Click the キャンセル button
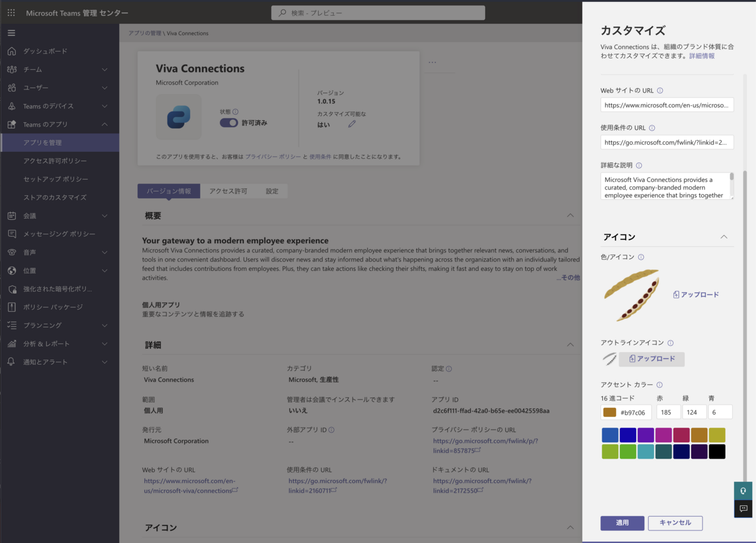 tap(675, 523)
